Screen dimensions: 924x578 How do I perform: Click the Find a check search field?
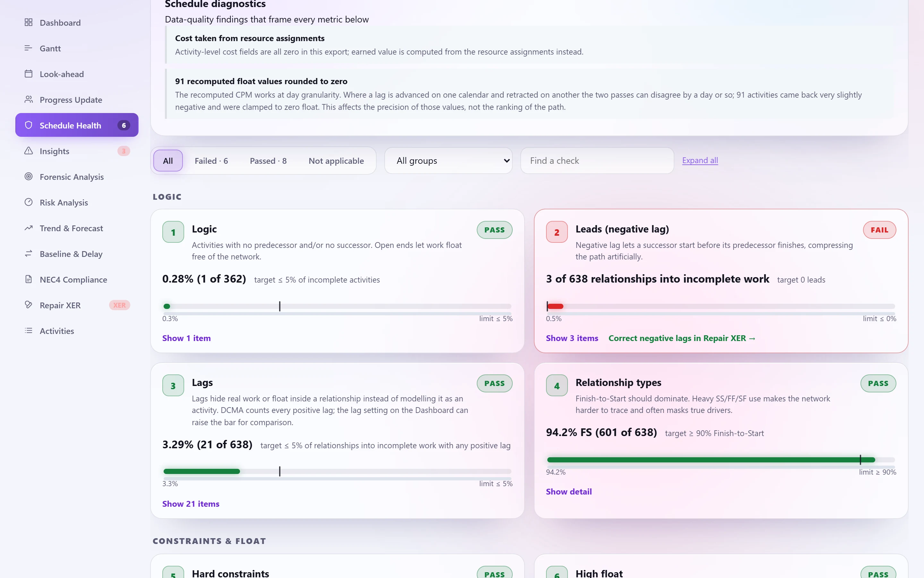coord(597,161)
